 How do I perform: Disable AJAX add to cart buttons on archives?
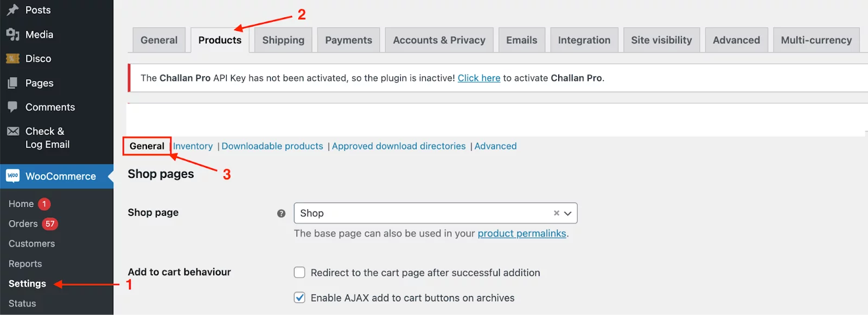(299, 297)
